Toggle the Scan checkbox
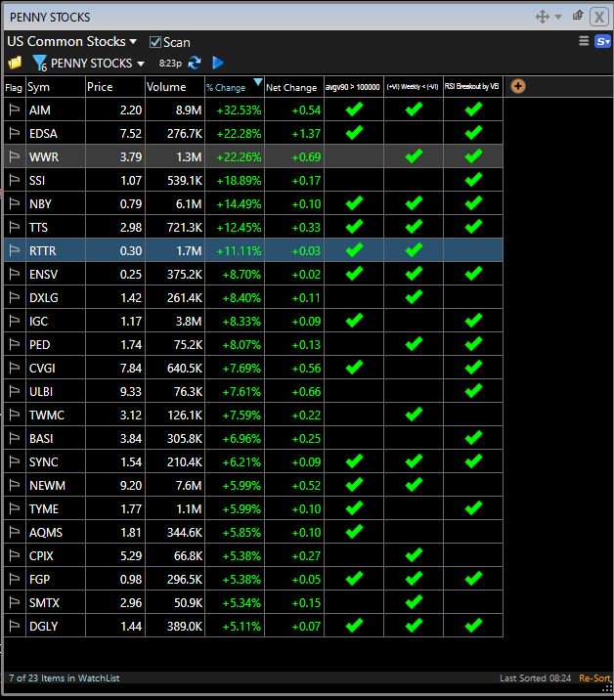This screenshot has height=700, width=614. coord(154,42)
